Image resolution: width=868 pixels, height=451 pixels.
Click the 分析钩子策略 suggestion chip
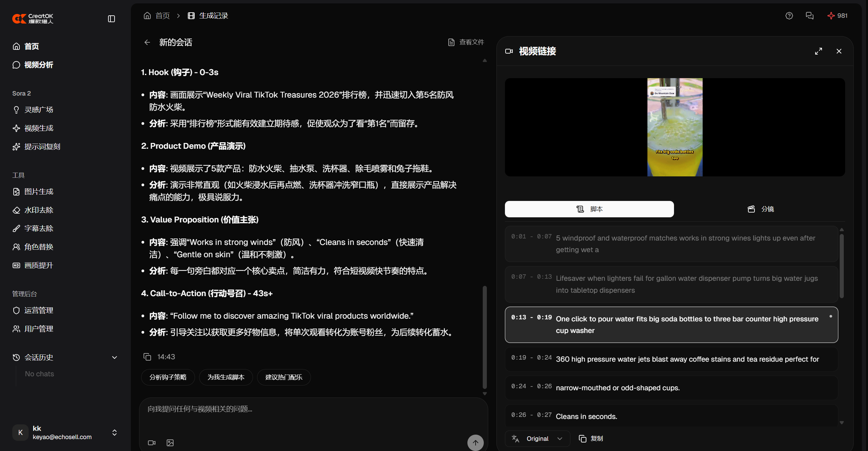pos(168,377)
